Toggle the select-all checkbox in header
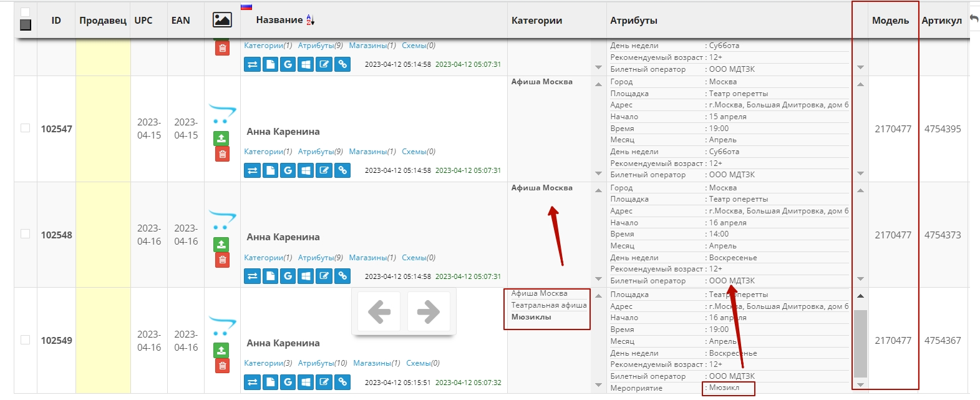This screenshot has height=400, width=980. (26, 12)
